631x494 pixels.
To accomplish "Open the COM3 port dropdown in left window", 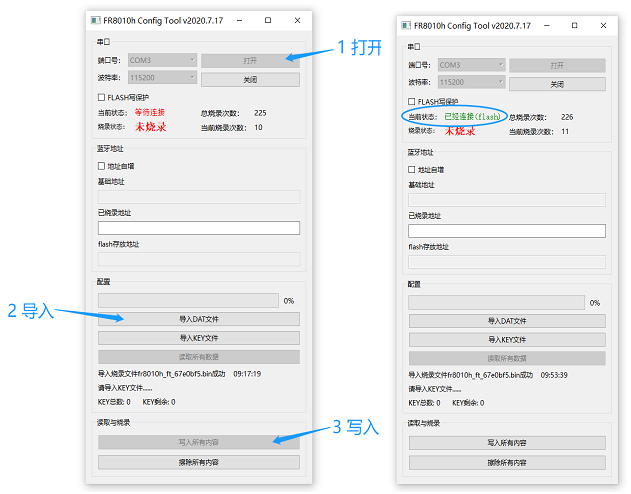I will 162,60.
